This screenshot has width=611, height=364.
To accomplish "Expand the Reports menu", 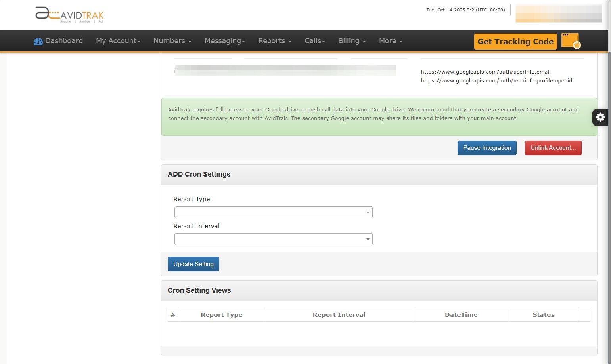I will (x=275, y=41).
